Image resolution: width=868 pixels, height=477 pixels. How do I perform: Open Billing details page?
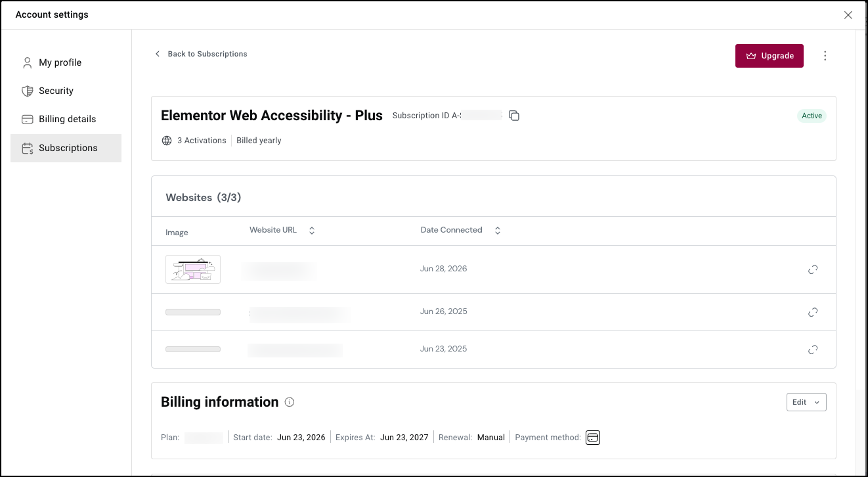click(66, 119)
